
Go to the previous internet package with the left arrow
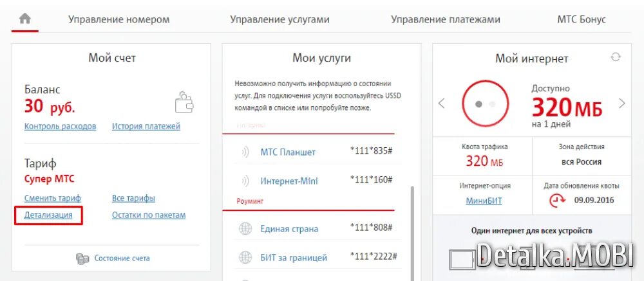[x=442, y=103]
